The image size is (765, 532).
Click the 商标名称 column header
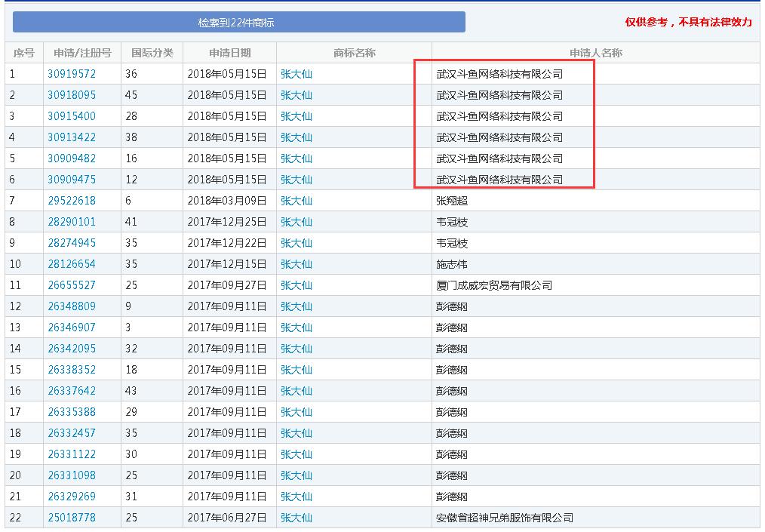point(354,53)
